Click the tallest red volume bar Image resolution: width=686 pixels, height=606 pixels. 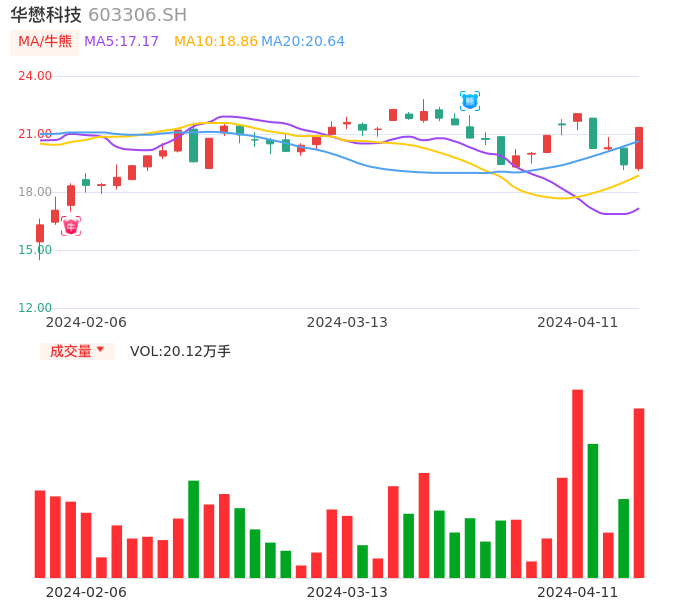[x=578, y=484]
